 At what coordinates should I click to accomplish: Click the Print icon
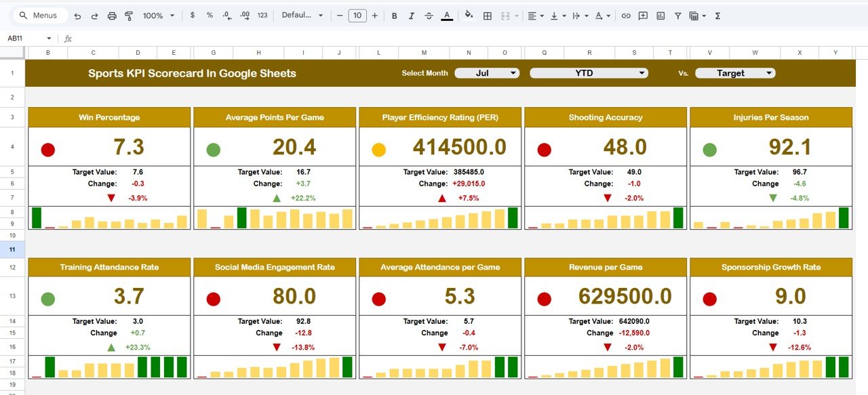tap(111, 15)
